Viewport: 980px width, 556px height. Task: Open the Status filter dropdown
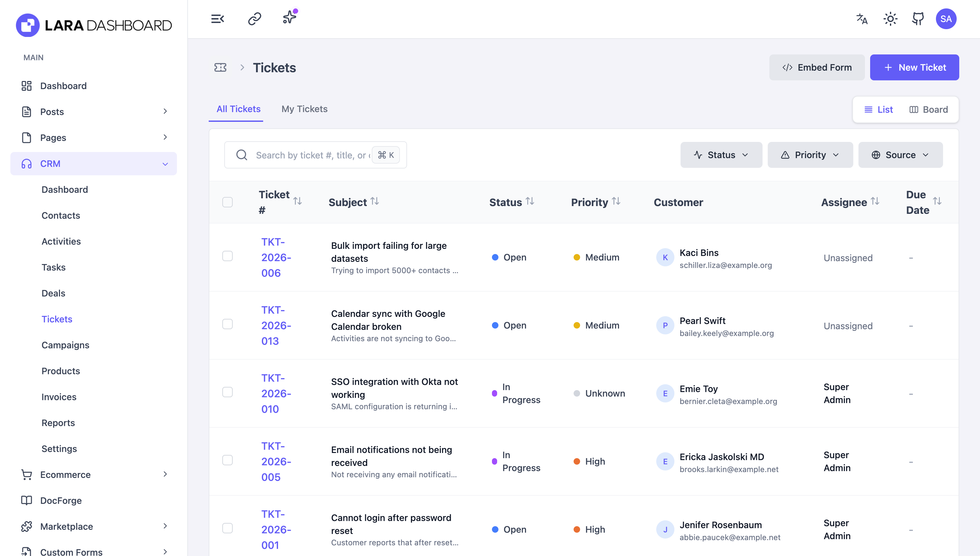[x=720, y=155]
